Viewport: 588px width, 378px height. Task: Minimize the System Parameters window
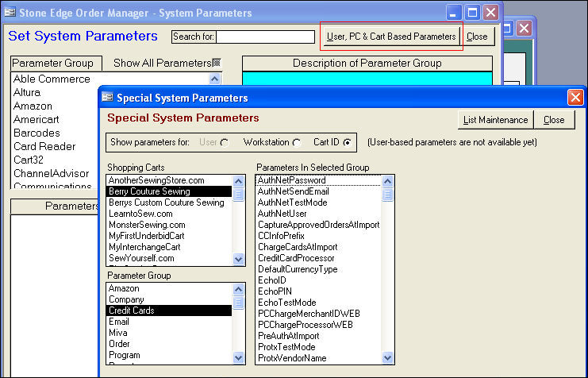pos(454,13)
